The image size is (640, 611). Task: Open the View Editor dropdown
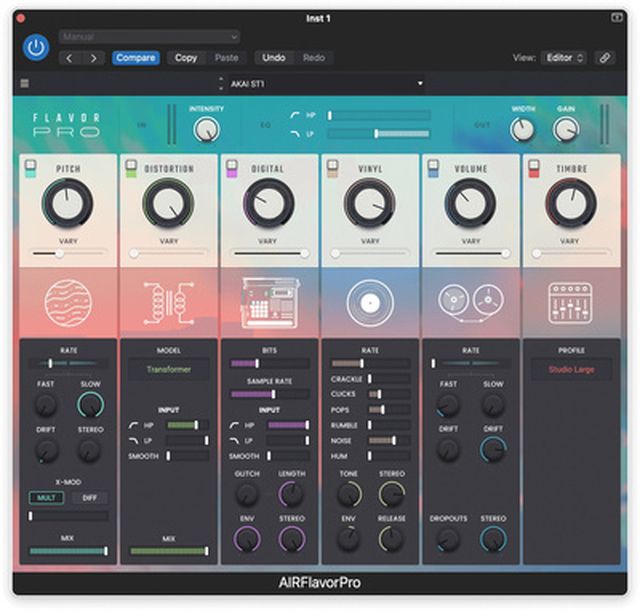(564, 58)
